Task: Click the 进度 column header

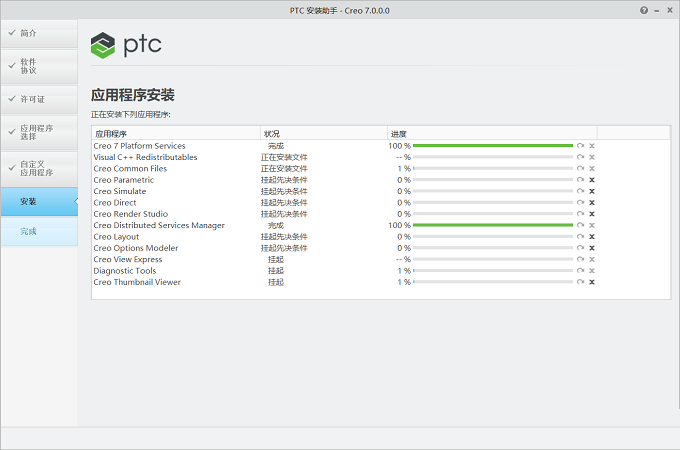Action: click(492, 134)
